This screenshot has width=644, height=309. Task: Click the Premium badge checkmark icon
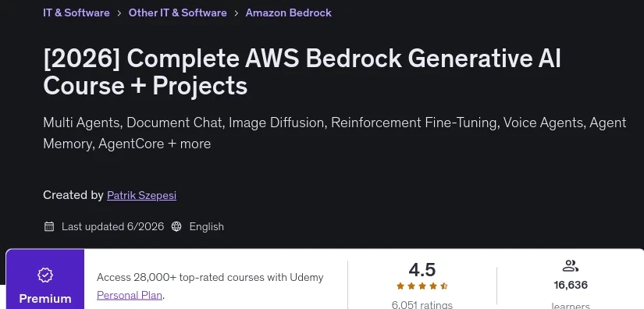45,275
